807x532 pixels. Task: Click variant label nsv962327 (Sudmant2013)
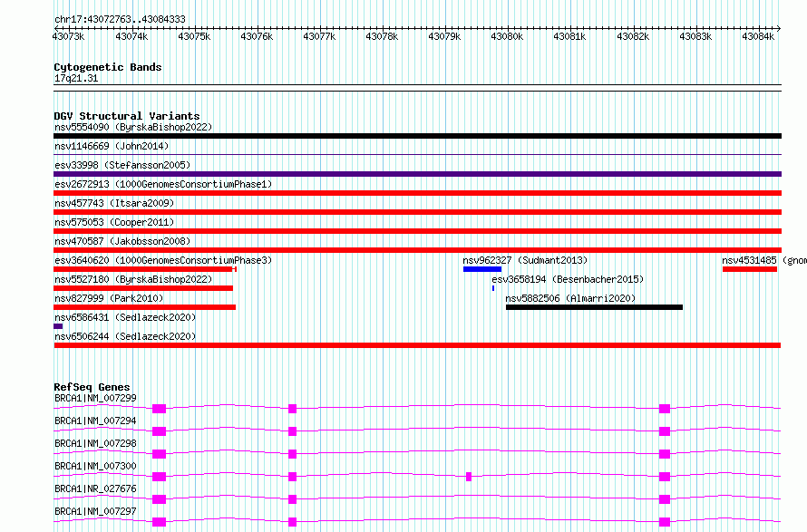click(525, 260)
